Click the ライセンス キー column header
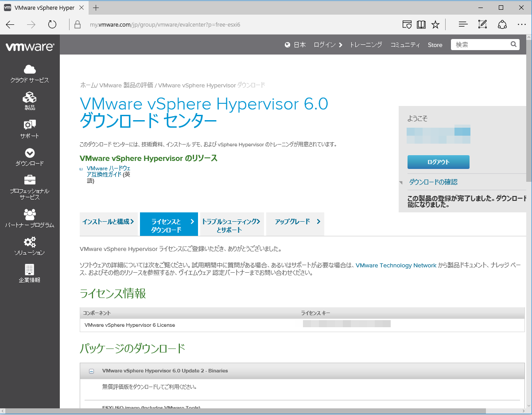This screenshot has width=532, height=415. pos(315,313)
